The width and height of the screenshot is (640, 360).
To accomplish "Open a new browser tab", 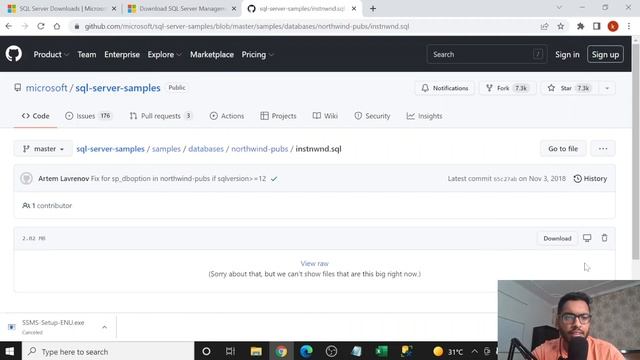I will tap(373, 9).
